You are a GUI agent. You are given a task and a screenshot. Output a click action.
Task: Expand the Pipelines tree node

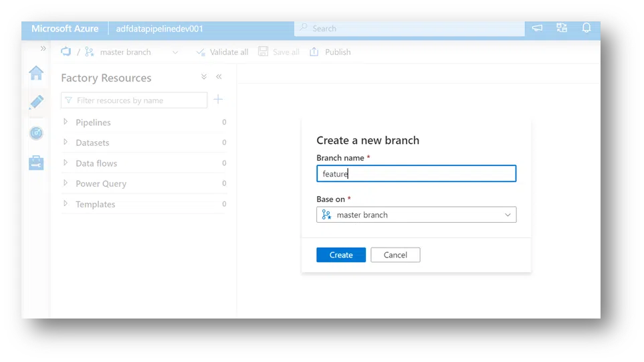66,122
